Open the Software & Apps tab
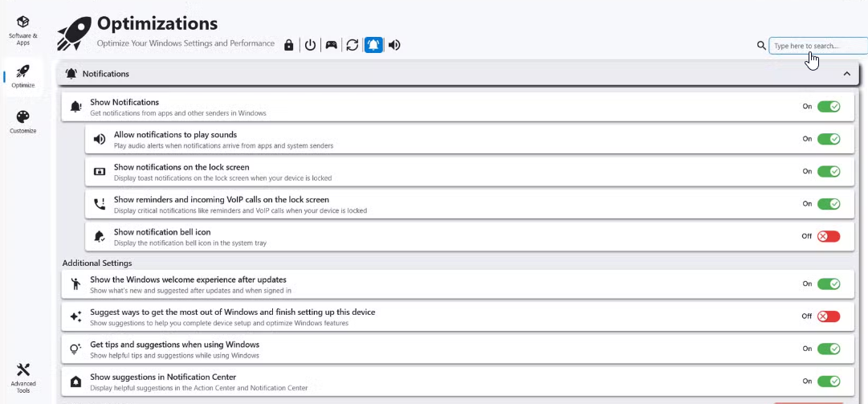This screenshot has height=404, width=868. 22,30
